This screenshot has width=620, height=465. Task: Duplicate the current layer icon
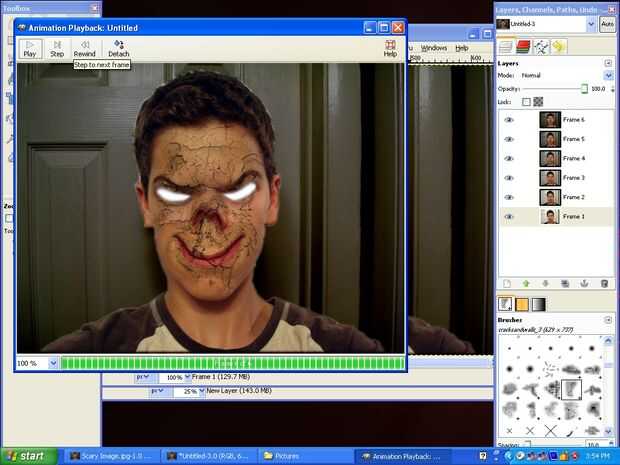click(x=565, y=284)
